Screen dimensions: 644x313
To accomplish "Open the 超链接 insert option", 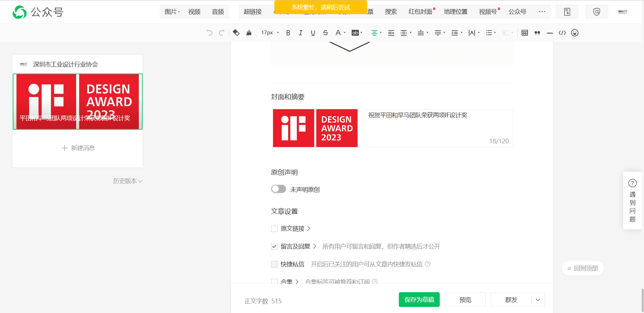I will tap(253, 12).
